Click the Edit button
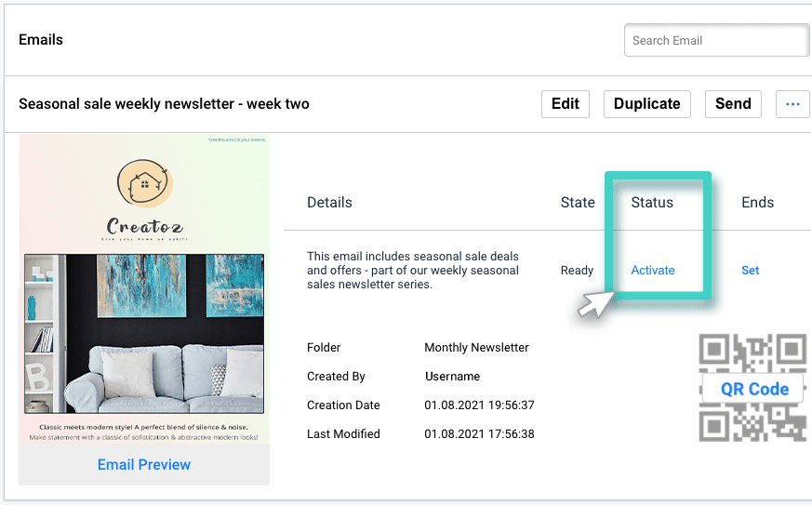Image resolution: width=812 pixels, height=505 pixels. click(x=566, y=104)
